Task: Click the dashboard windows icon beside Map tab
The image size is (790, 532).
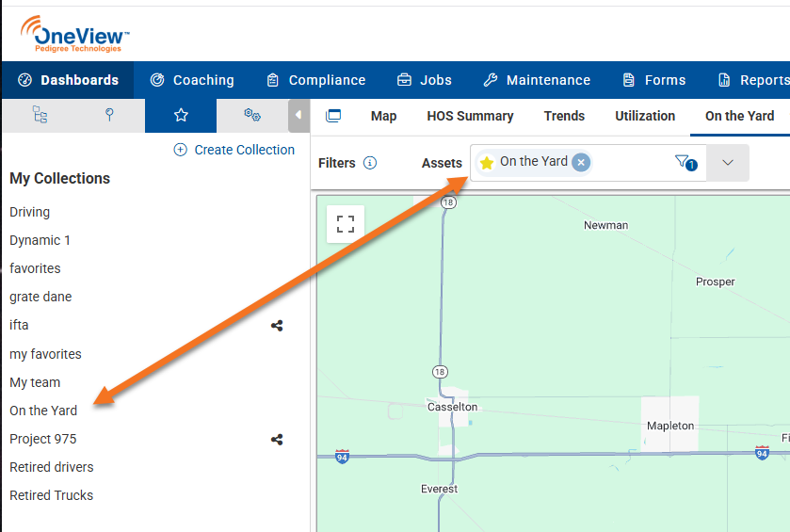Action: (333, 116)
